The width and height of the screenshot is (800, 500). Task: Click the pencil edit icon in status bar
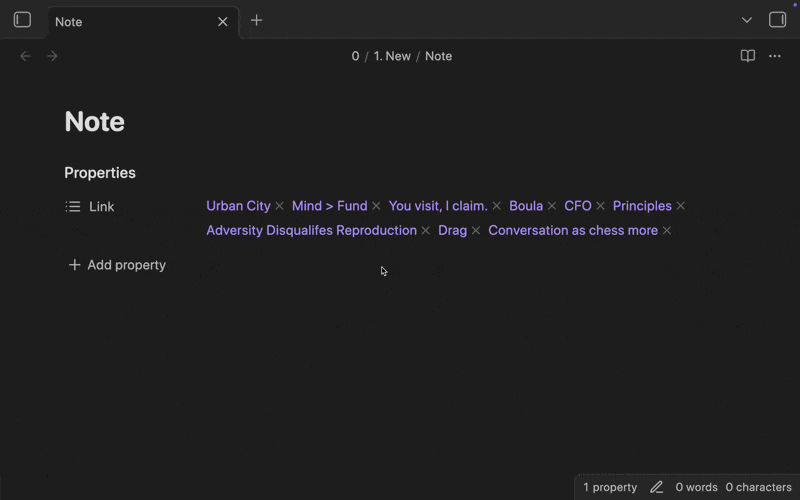coord(656,487)
